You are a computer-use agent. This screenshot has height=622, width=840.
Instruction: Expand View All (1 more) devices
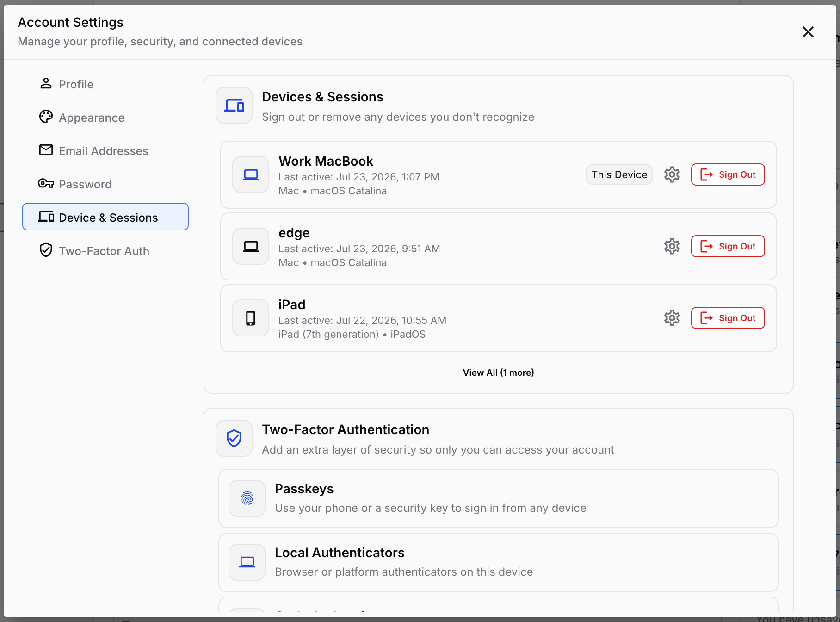click(498, 373)
